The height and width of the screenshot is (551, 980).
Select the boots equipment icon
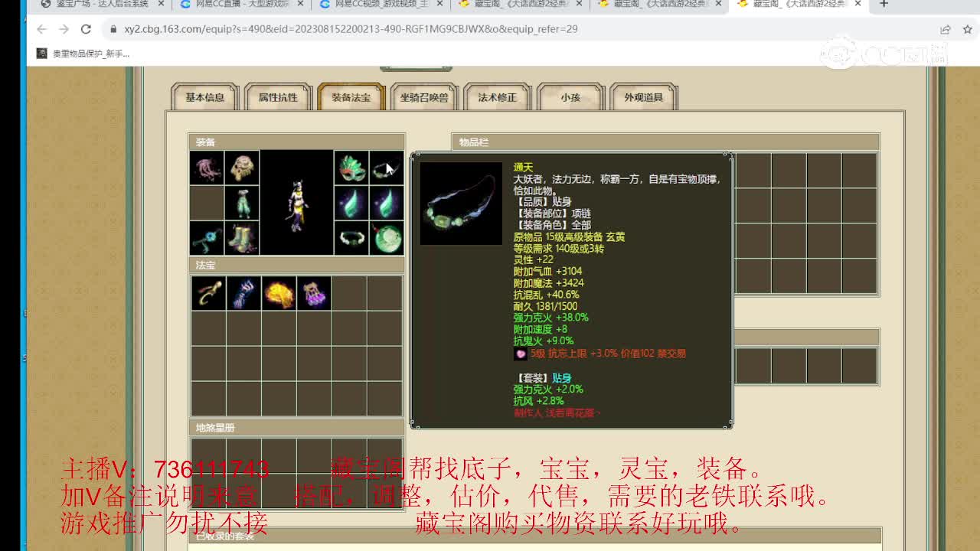(243, 238)
